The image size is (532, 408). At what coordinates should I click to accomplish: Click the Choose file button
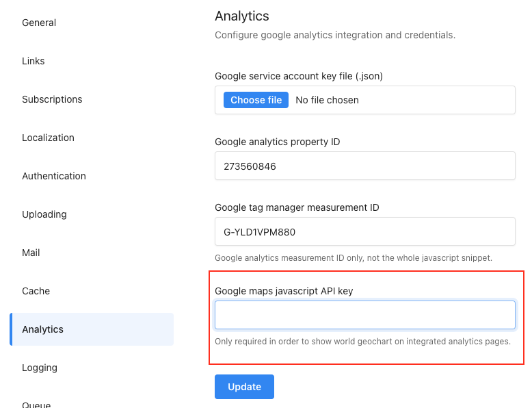point(256,100)
